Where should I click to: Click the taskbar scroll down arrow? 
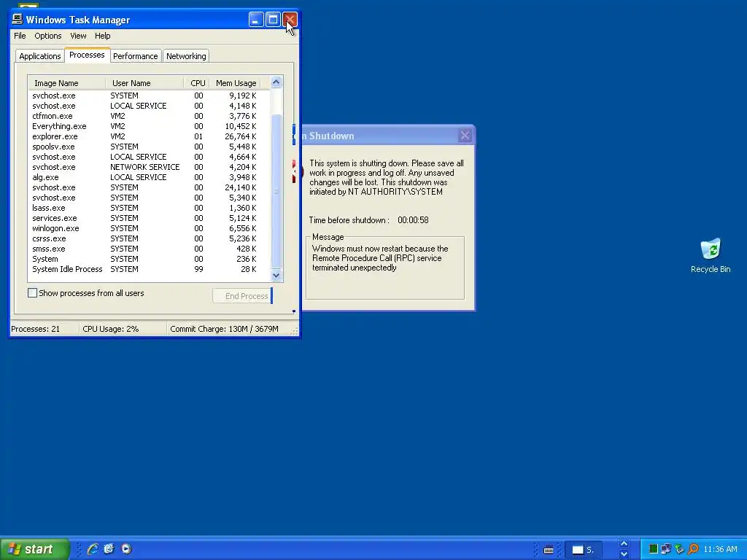[x=624, y=554]
